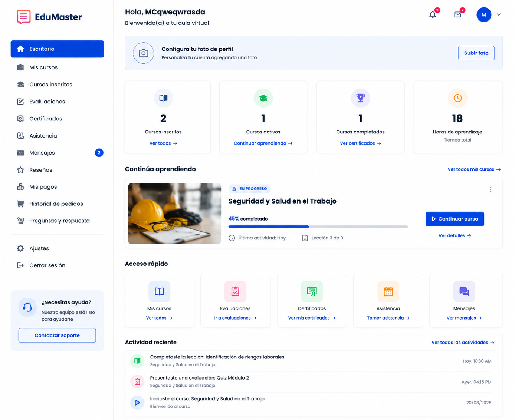Open the three-dot course options menu
The height and width of the screenshot is (420, 515).
[x=491, y=189]
